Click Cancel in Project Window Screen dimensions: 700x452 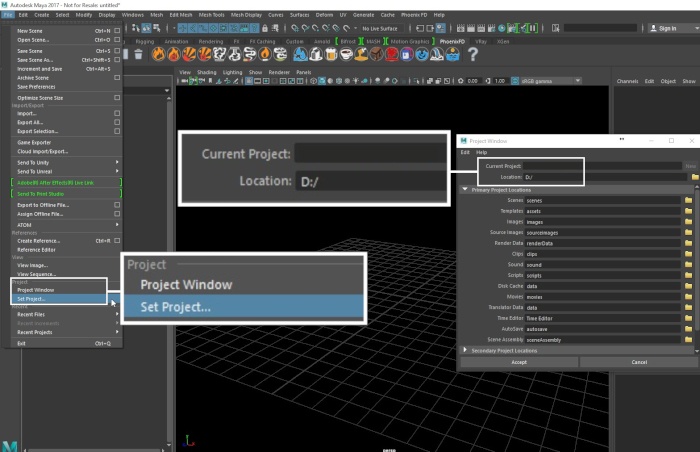click(639, 362)
